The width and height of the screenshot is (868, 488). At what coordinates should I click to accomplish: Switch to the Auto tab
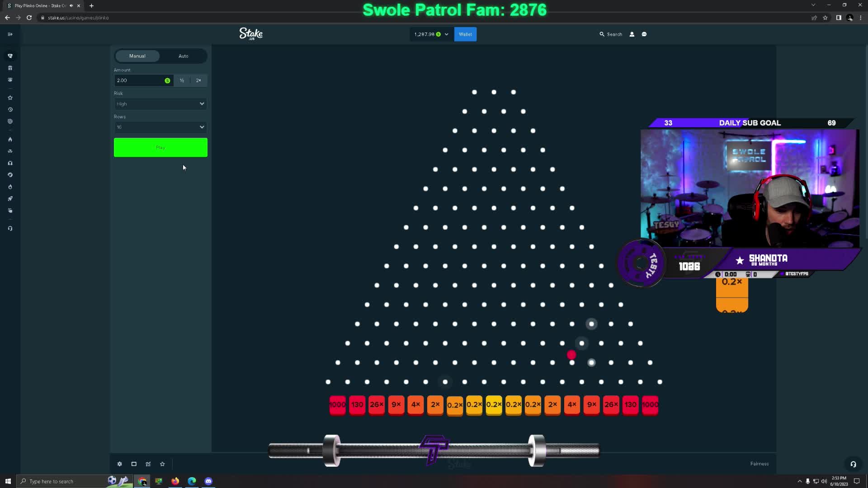tap(183, 56)
